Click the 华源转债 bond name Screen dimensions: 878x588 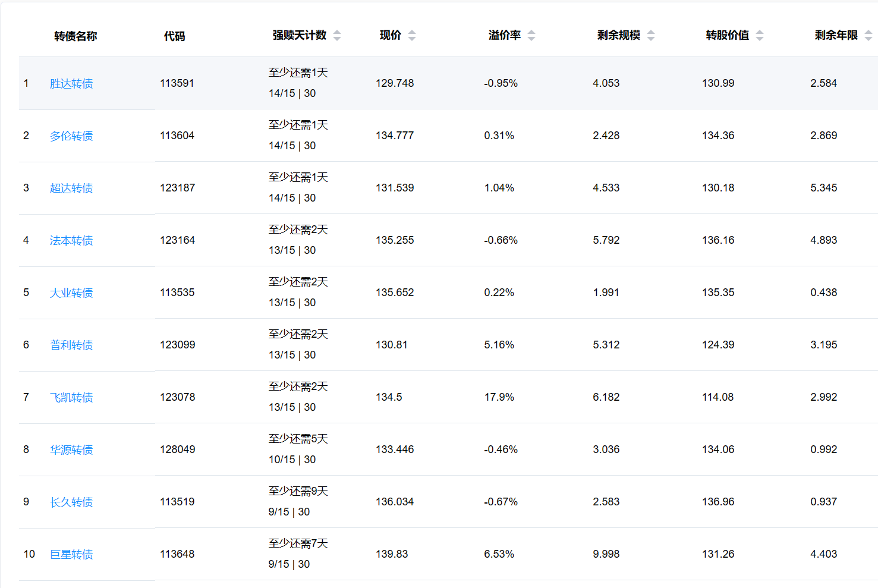click(x=71, y=450)
